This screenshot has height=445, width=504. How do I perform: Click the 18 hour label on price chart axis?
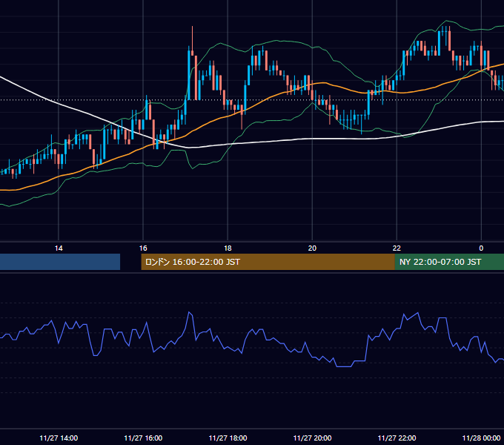(228, 248)
